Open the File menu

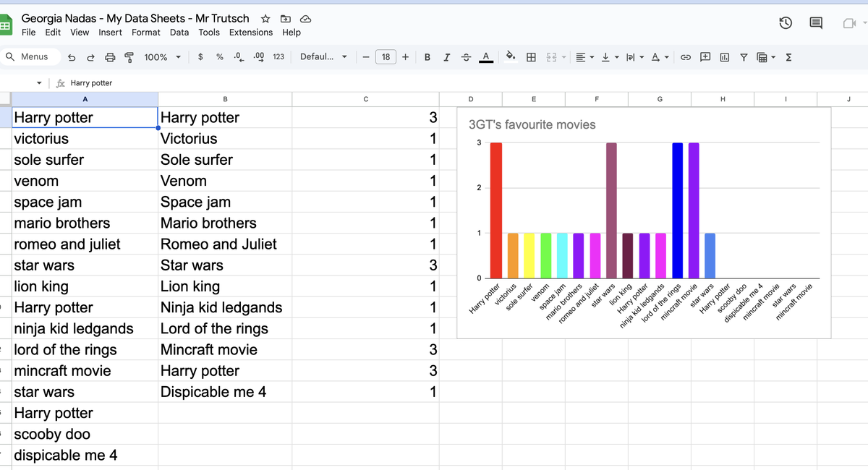[29, 33]
